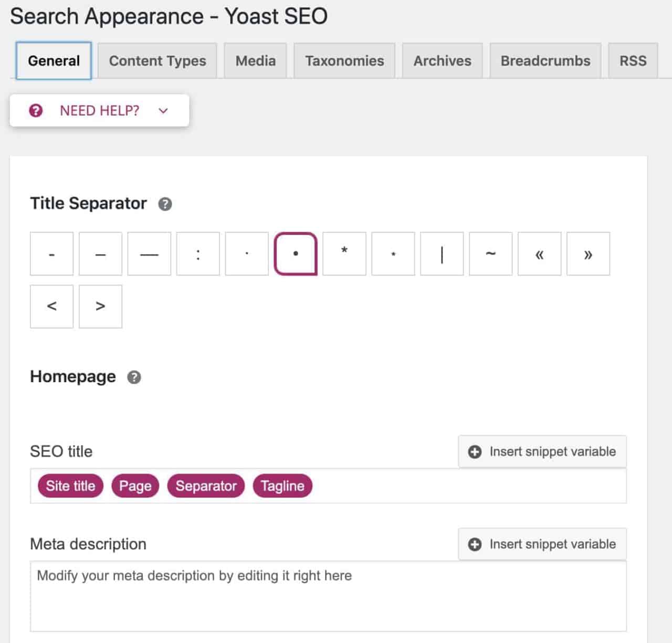Open the Media tab

255,61
